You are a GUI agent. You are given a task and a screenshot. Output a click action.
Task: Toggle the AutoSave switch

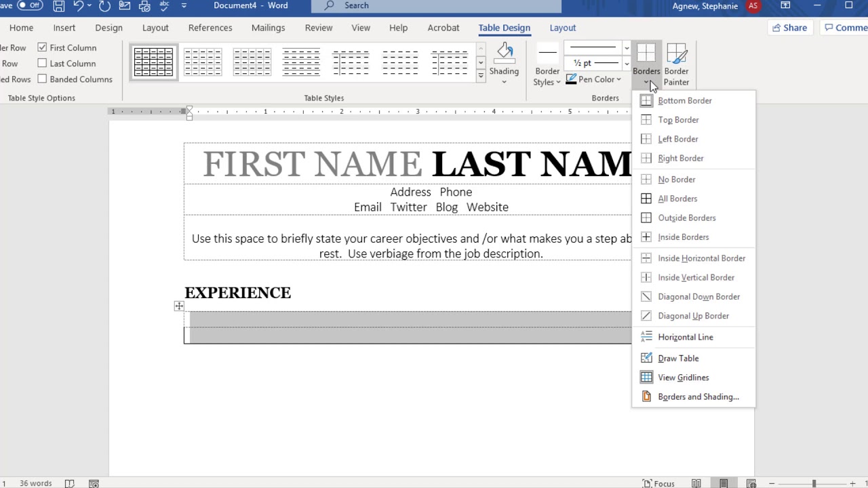click(31, 5)
